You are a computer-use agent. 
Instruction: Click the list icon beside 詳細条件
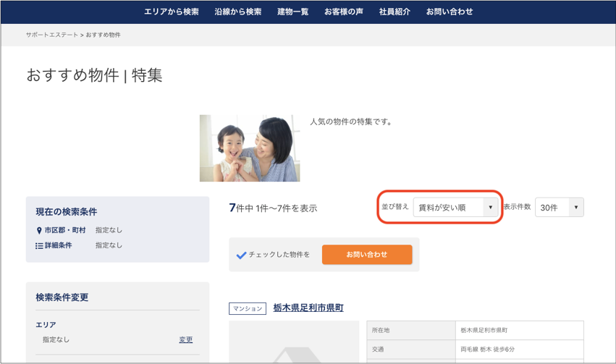point(39,246)
